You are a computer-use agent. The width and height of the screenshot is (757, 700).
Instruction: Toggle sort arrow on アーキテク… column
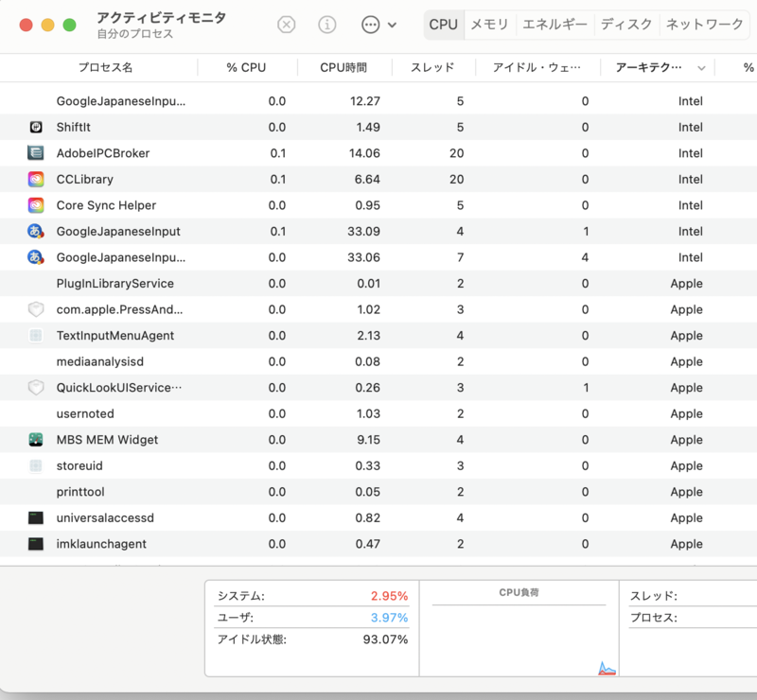point(701,68)
